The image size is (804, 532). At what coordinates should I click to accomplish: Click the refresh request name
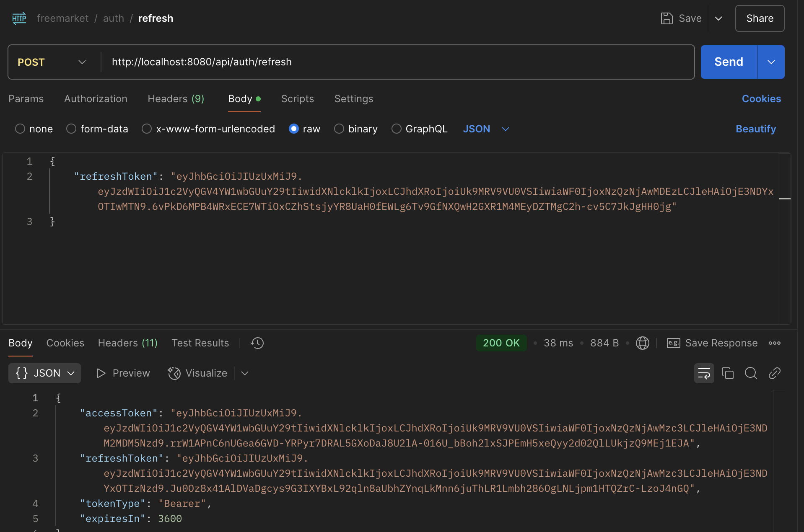pyautogui.click(x=156, y=18)
